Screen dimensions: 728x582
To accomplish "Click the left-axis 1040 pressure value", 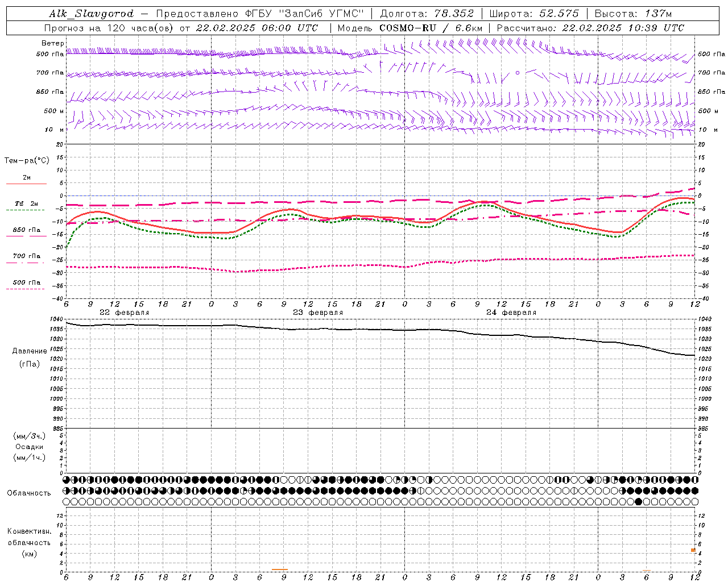I will click(x=57, y=319).
